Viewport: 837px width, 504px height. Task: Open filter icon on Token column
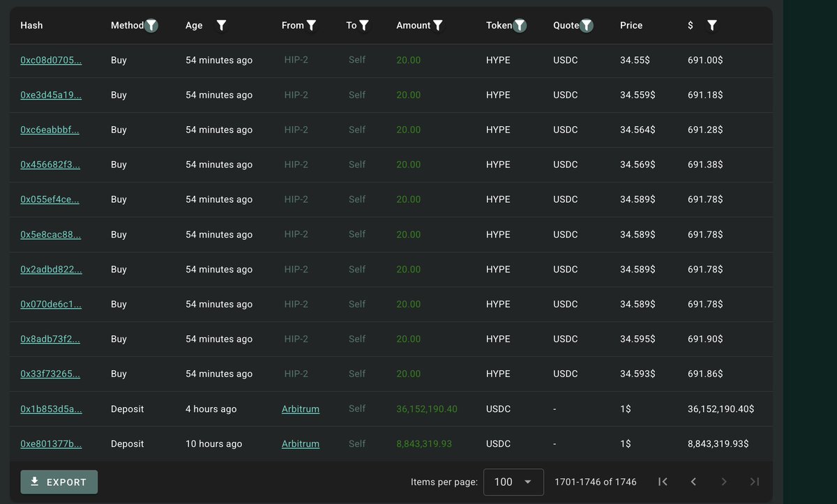(520, 25)
